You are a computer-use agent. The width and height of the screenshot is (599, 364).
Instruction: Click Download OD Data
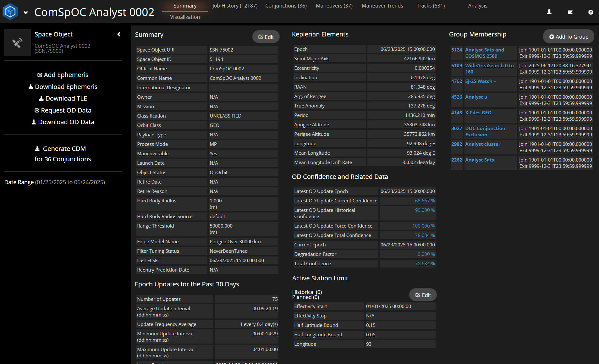(x=63, y=122)
